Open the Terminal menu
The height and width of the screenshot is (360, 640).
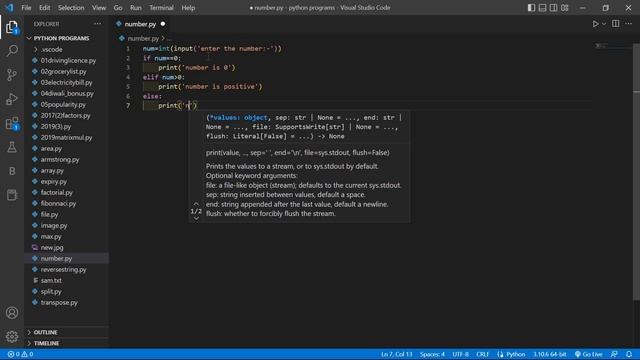[x=161, y=8]
